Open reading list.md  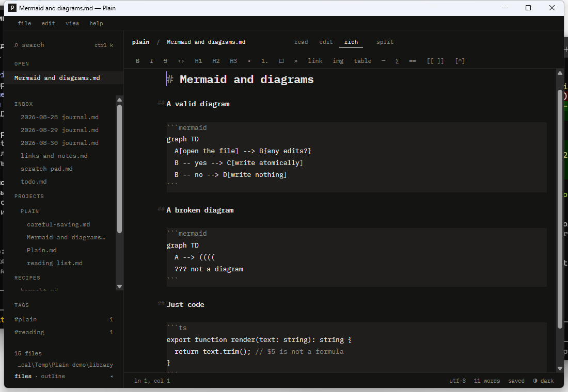[55, 263]
